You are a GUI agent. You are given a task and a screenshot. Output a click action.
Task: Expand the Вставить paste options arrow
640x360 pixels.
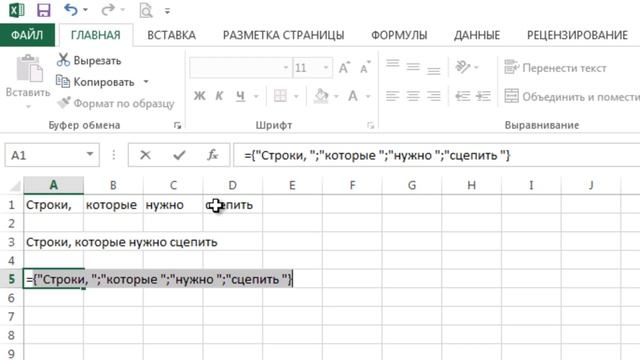pos(28,107)
